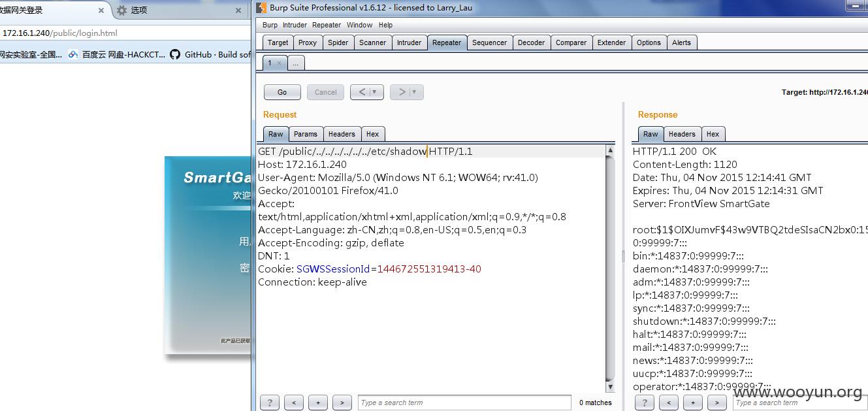Select the Response Raw tab
Image resolution: width=868 pixels, height=411 pixels.
click(x=651, y=134)
